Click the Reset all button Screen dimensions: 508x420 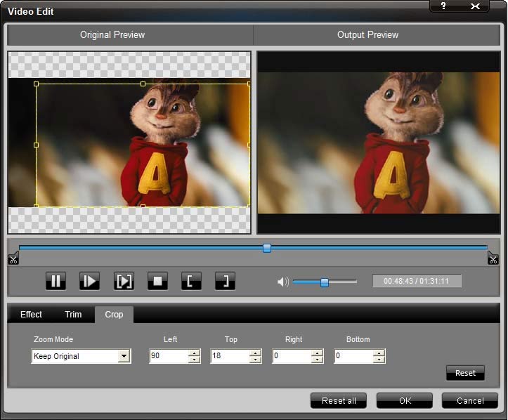(x=339, y=400)
